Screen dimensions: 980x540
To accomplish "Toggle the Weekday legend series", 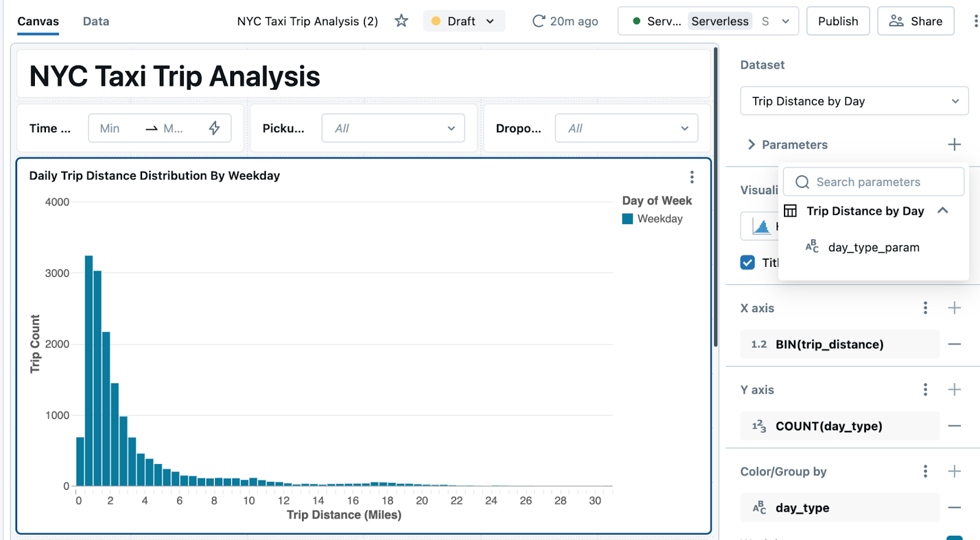I will 652,219.
